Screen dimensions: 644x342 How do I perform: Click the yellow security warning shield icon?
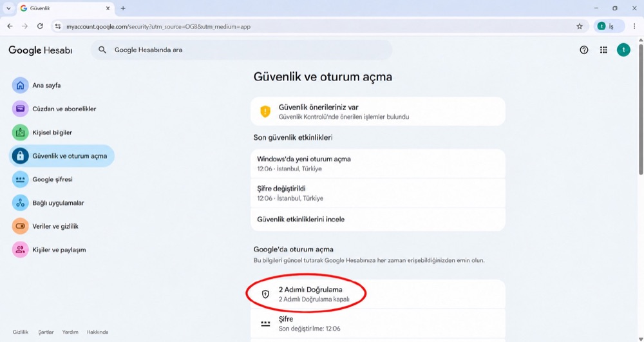click(x=265, y=111)
